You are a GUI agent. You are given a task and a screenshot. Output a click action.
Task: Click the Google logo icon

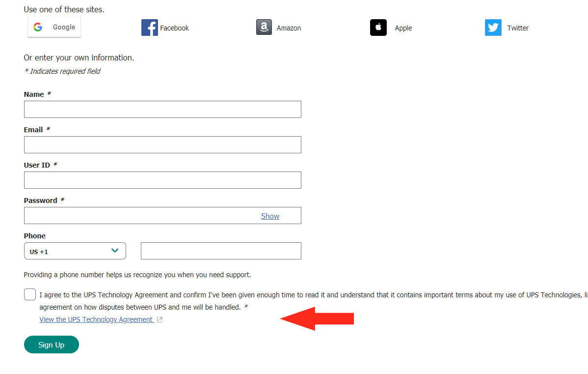point(37,27)
